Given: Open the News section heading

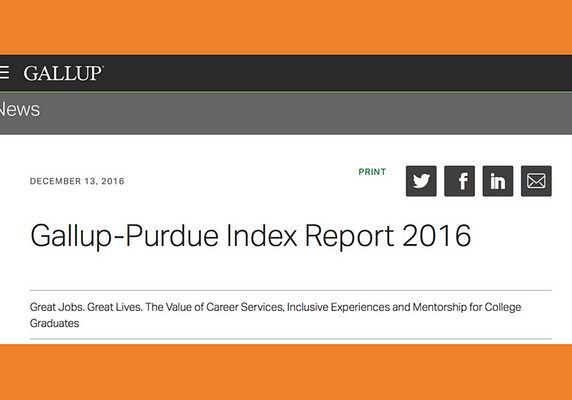Looking at the screenshot, I should (20, 109).
